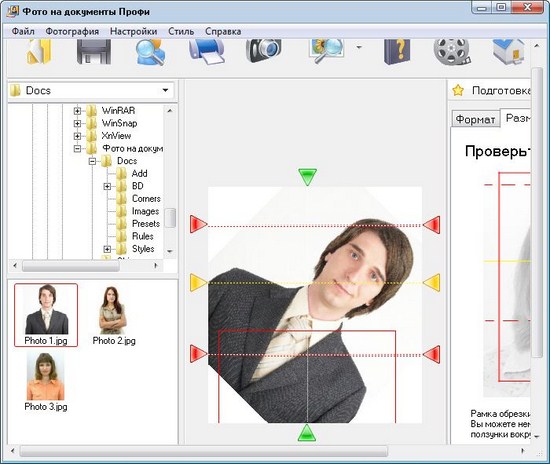
Task: Expand the WinRAR folder node
Action: tap(77, 111)
